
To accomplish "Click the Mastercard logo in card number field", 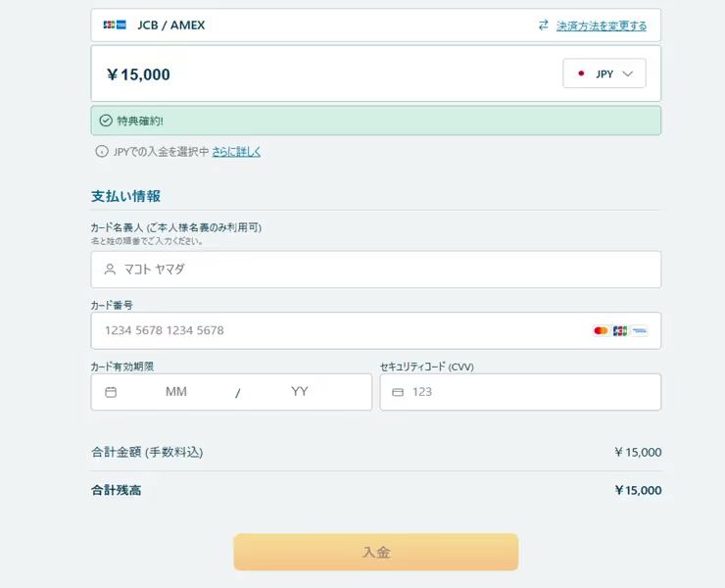I will tap(601, 331).
